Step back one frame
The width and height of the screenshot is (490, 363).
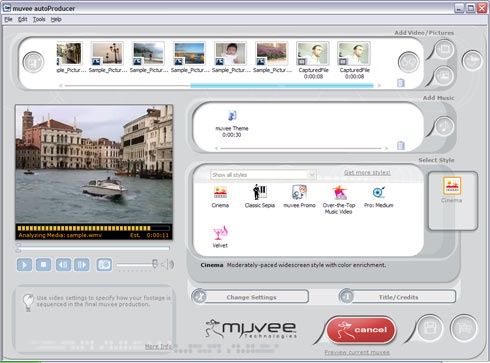(x=63, y=265)
